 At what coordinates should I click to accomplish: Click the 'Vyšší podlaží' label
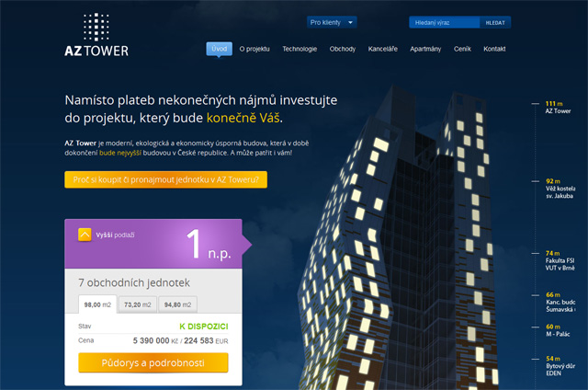tap(115, 235)
